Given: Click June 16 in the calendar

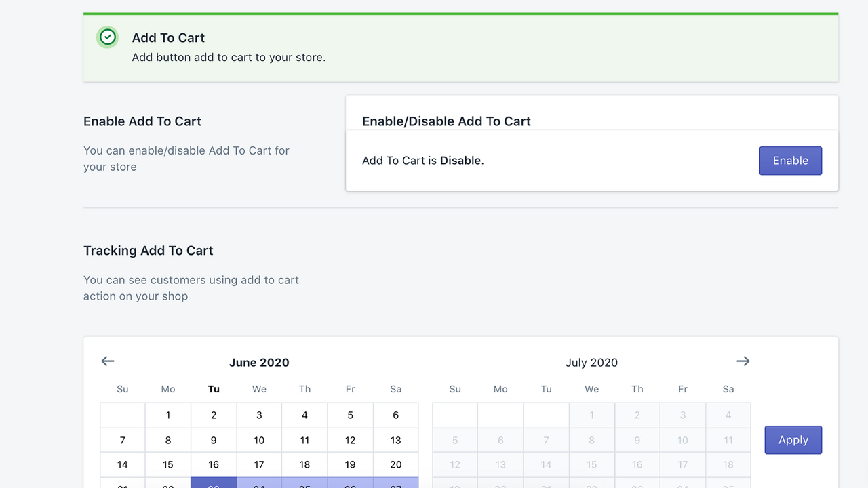Looking at the screenshot, I should [214, 465].
